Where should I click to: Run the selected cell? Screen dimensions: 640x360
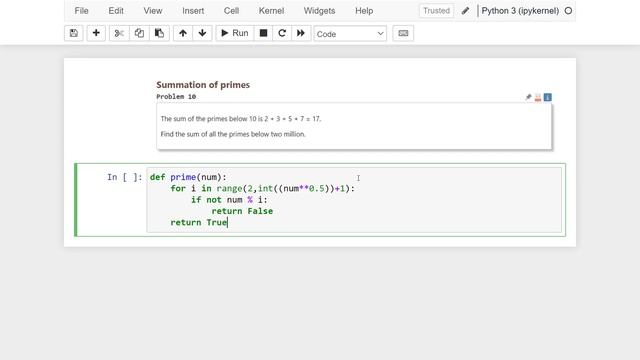point(235,33)
